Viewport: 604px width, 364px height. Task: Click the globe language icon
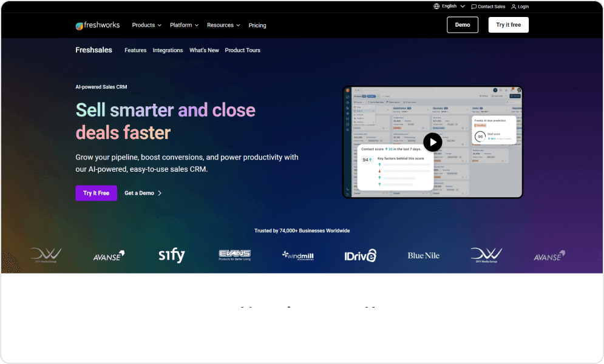436,5
